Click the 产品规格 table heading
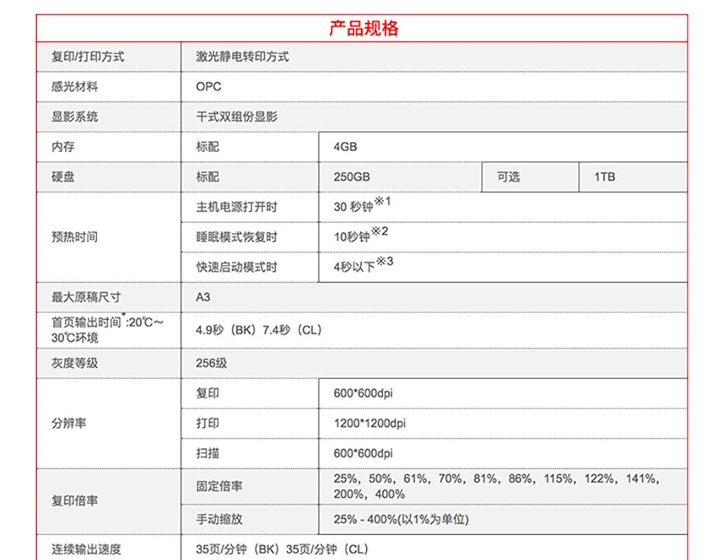Image resolution: width=728 pixels, height=560 pixels. [x=363, y=29]
